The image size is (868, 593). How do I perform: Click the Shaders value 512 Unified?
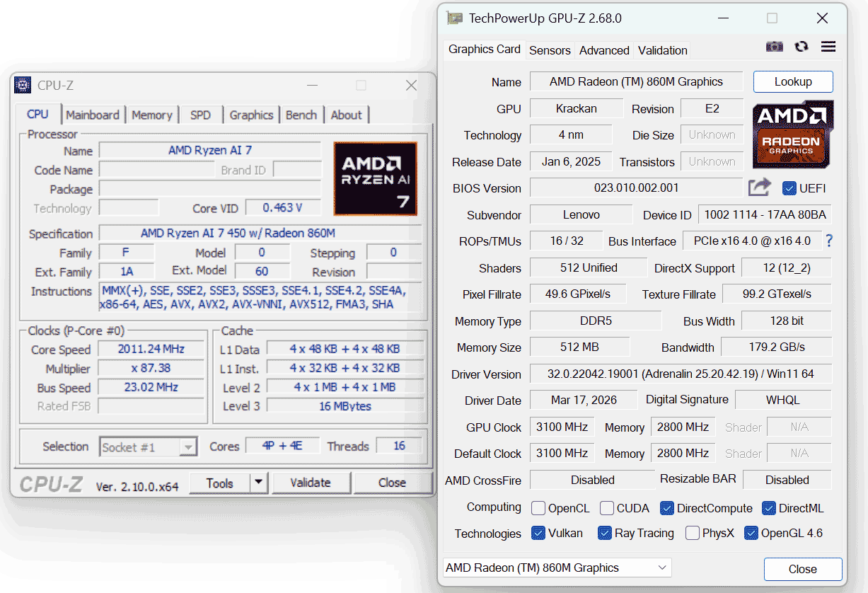589,267
